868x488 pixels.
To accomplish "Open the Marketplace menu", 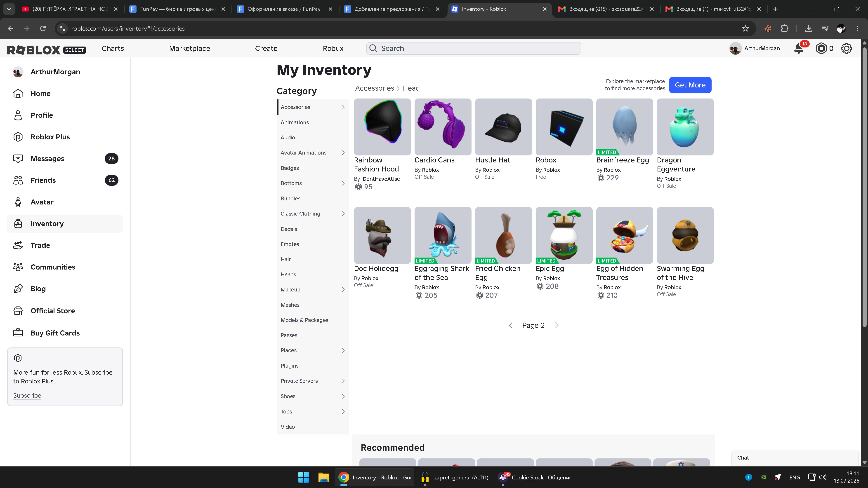I will [x=189, y=49].
